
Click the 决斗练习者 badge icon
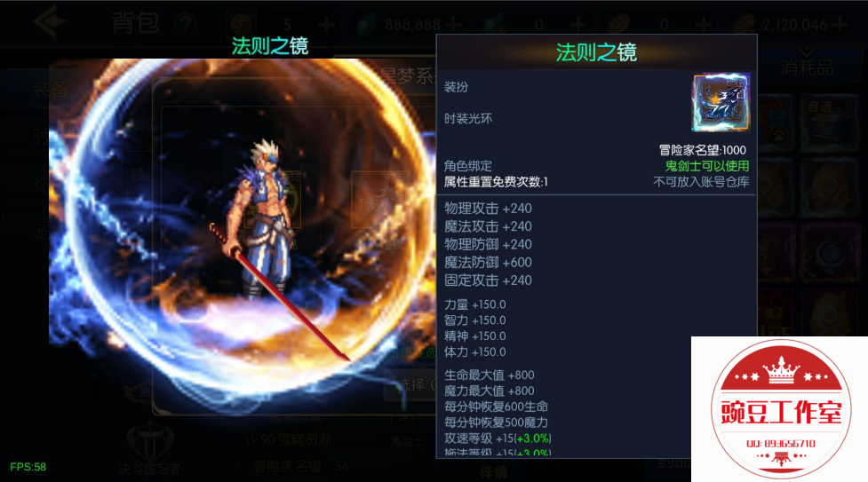point(149,440)
